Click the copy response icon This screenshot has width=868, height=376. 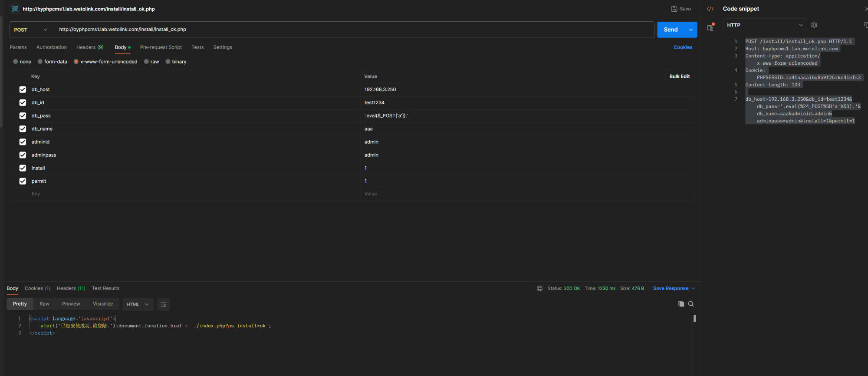[x=681, y=304]
